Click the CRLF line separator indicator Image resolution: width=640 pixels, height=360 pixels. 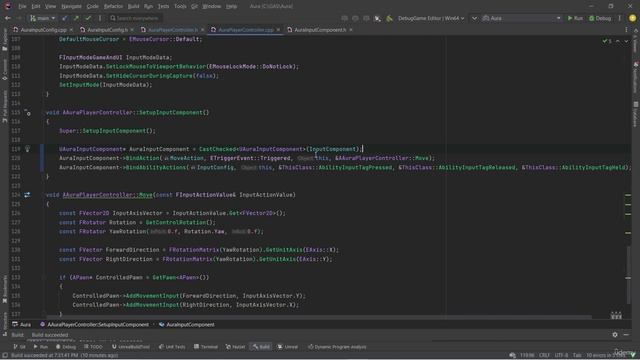coord(544,355)
